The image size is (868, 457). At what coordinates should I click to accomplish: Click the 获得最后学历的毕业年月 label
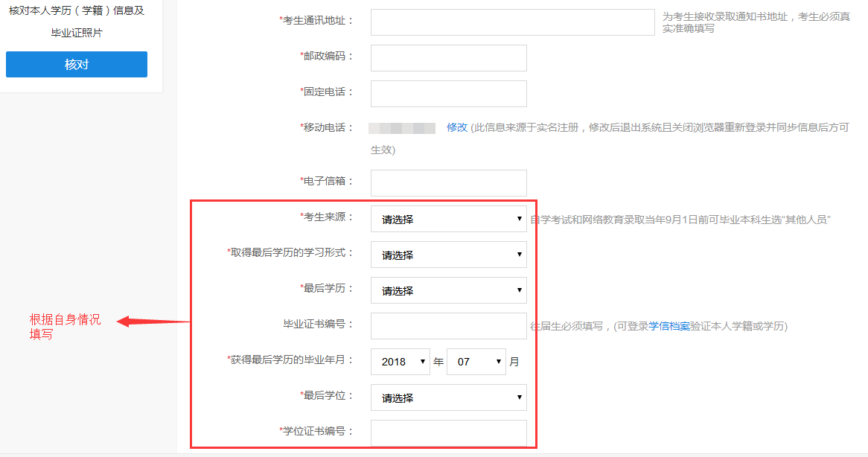(x=290, y=359)
